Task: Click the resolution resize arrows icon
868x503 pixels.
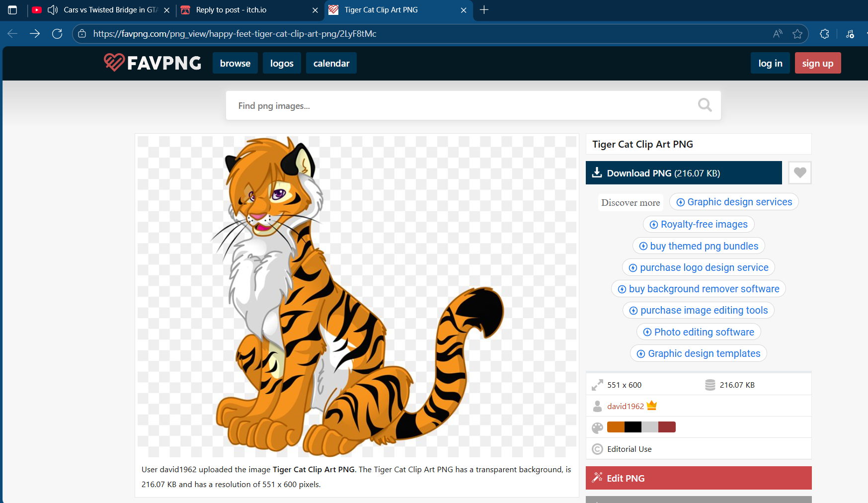Action: (597, 385)
